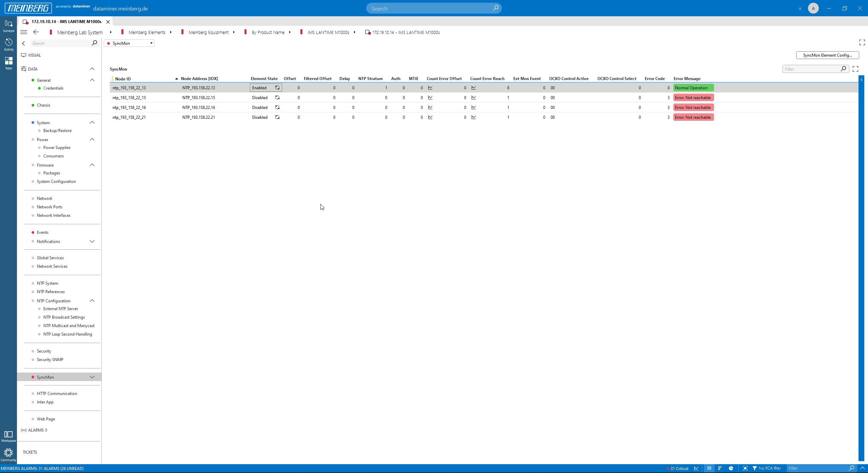The height and width of the screenshot is (473, 868).
Task: Click the 31 Critical alarm indicator
Action: coord(677,468)
